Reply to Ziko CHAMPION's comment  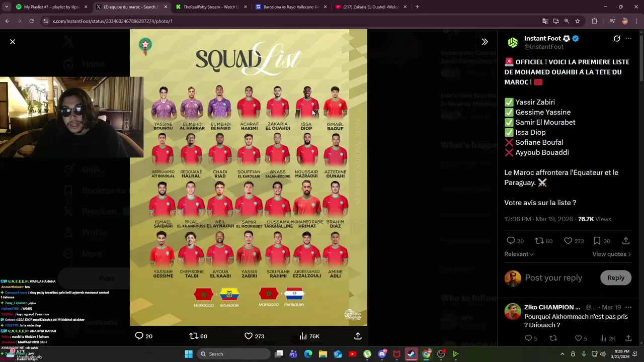click(528, 338)
